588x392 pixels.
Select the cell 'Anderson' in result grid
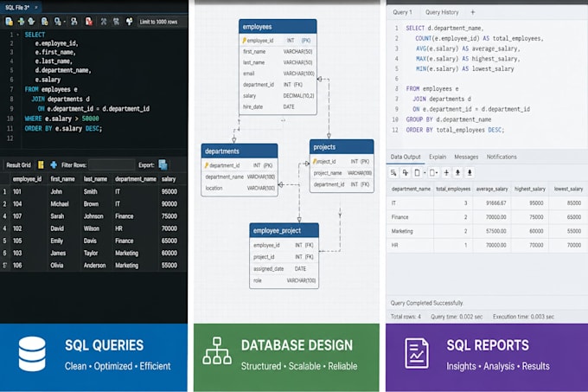94,265
